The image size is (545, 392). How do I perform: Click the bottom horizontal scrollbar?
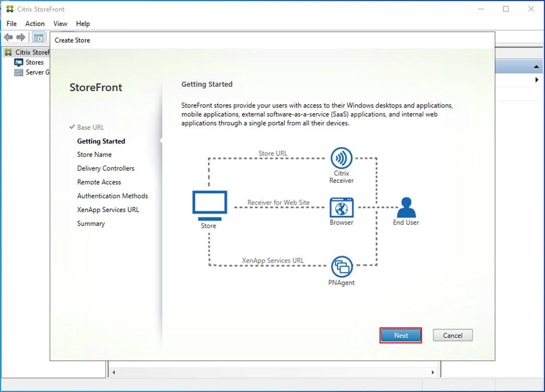pyautogui.click(x=272, y=372)
